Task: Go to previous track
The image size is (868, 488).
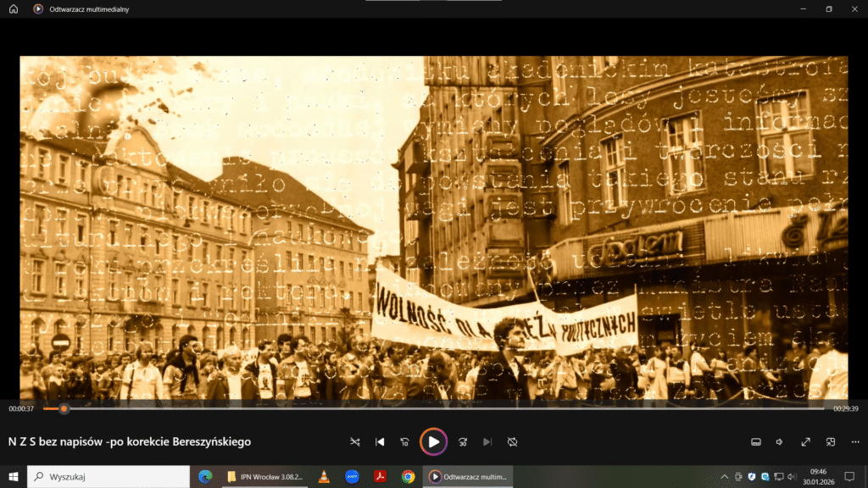Action: (x=381, y=441)
